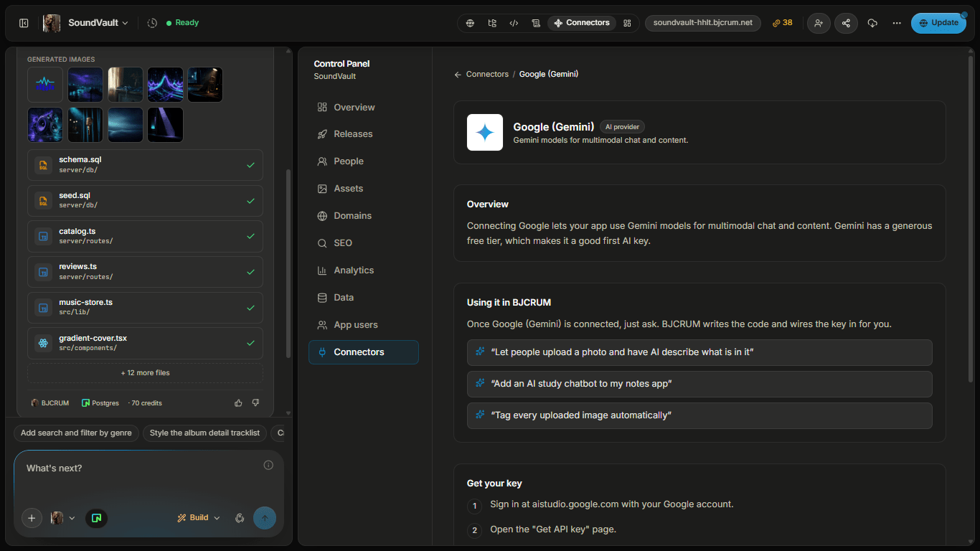Click the soundvault-hhlt.bjcrum.net URL bar
This screenshot has height=551, width=980.
pos(703,23)
